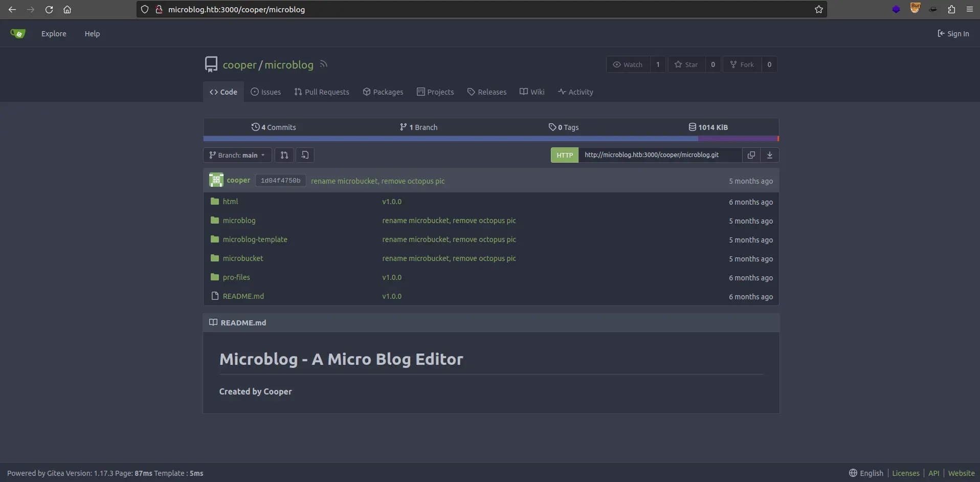Click the purple extension icon in toolbar
Screen dimensions: 980x482
coord(896,10)
